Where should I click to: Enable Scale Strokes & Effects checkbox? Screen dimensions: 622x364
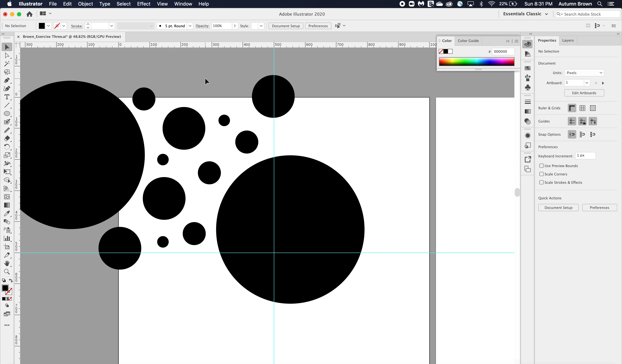[541, 182]
